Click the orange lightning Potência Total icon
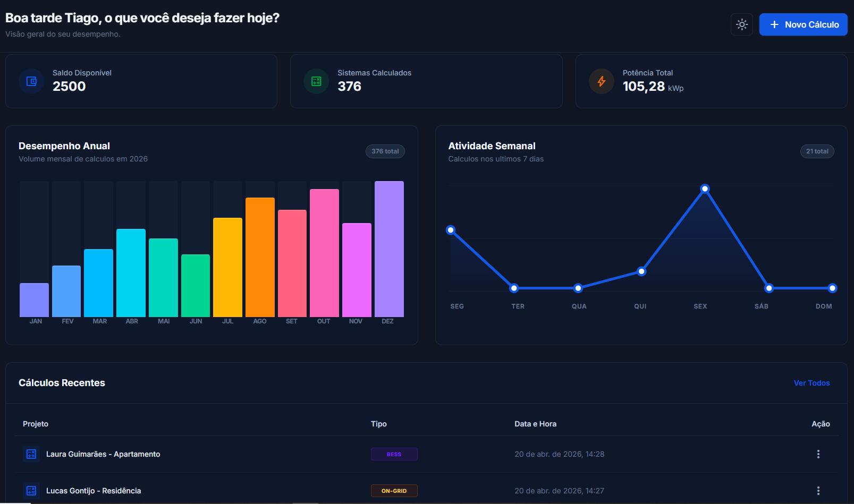 point(601,81)
